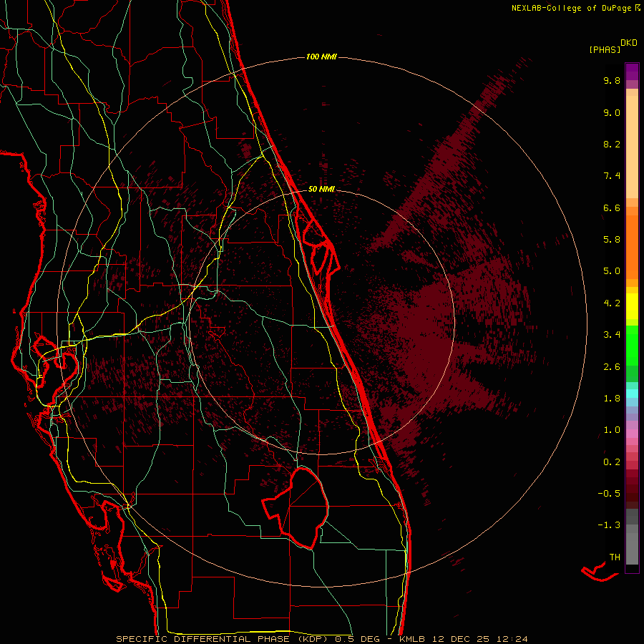
Task: Click the 1.0 scale value
Action: pyautogui.click(x=612, y=430)
